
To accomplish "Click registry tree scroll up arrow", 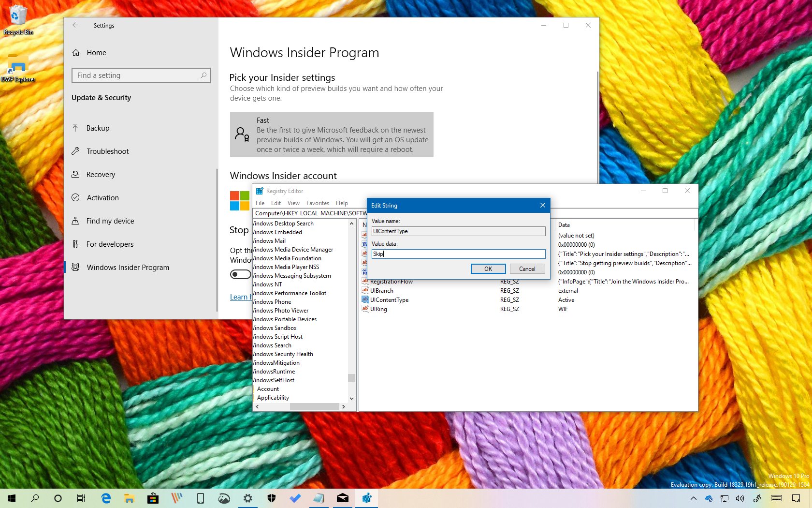I will tap(351, 224).
